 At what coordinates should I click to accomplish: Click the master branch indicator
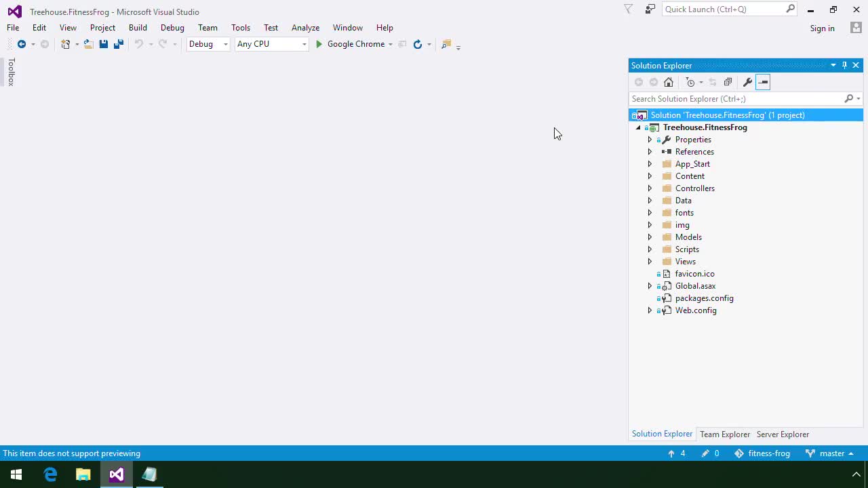pos(831,453)
